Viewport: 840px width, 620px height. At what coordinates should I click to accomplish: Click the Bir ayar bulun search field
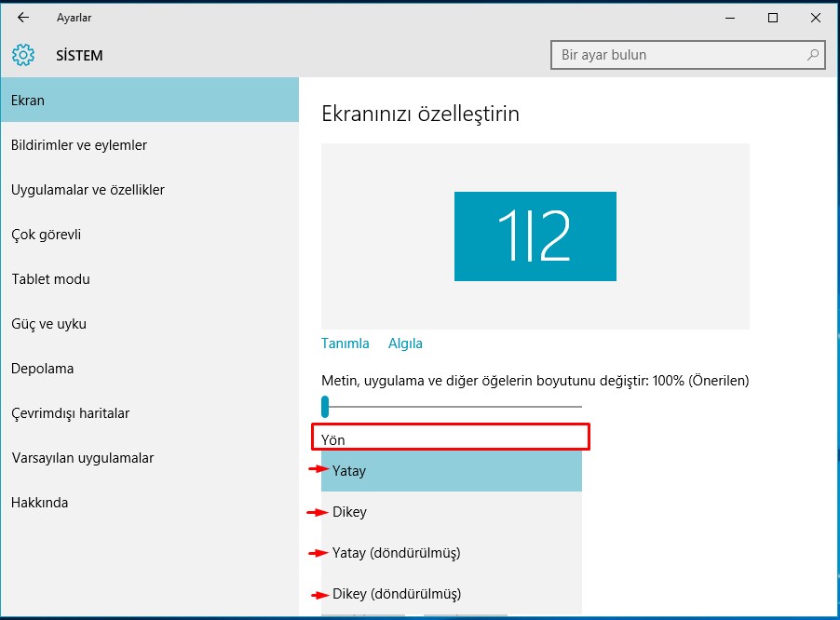680,55
